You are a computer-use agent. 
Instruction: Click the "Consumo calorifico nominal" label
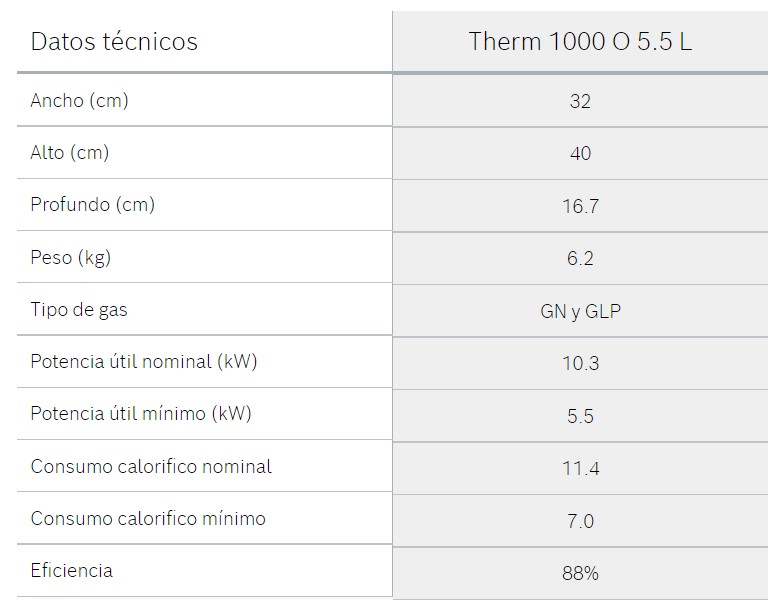pos(151,467)
